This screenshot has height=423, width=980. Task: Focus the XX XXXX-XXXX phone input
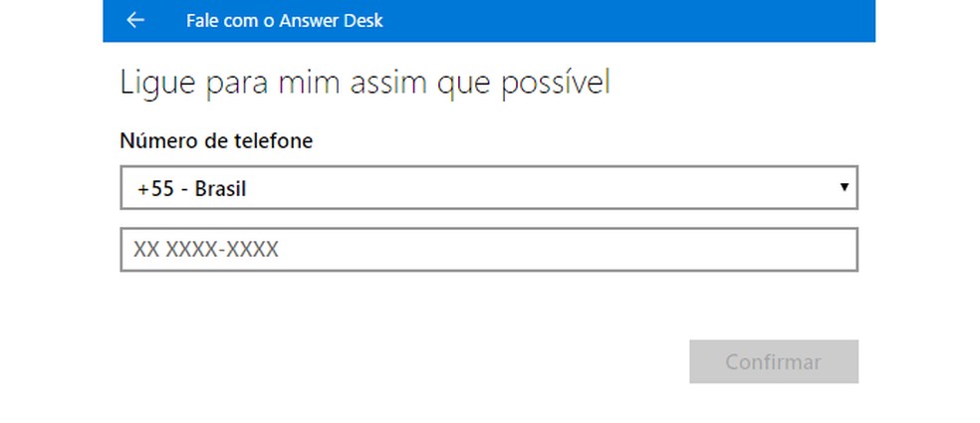[x=488, y=250]
